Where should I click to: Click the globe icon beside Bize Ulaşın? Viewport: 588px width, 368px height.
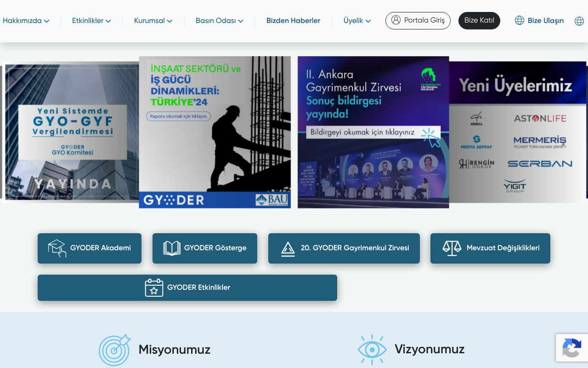click(x=520, y=20)
